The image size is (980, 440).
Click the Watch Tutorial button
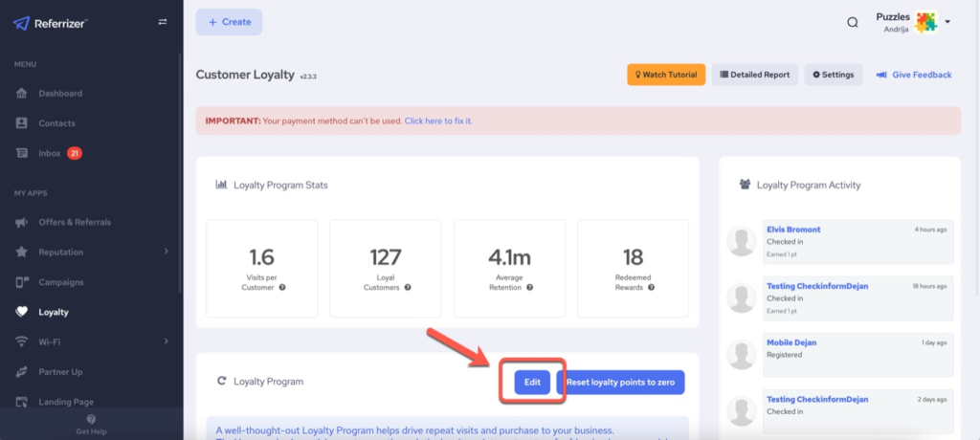(x=666, y=75)
